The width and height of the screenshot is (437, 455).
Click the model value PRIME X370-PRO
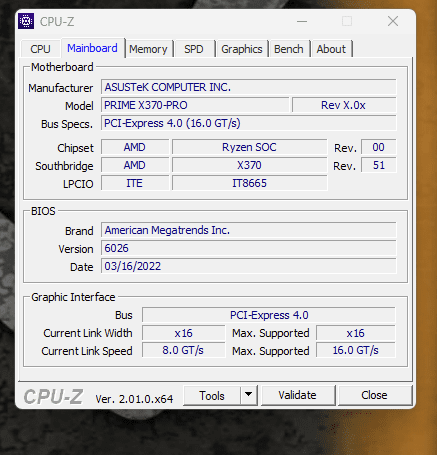coord(195,105)
